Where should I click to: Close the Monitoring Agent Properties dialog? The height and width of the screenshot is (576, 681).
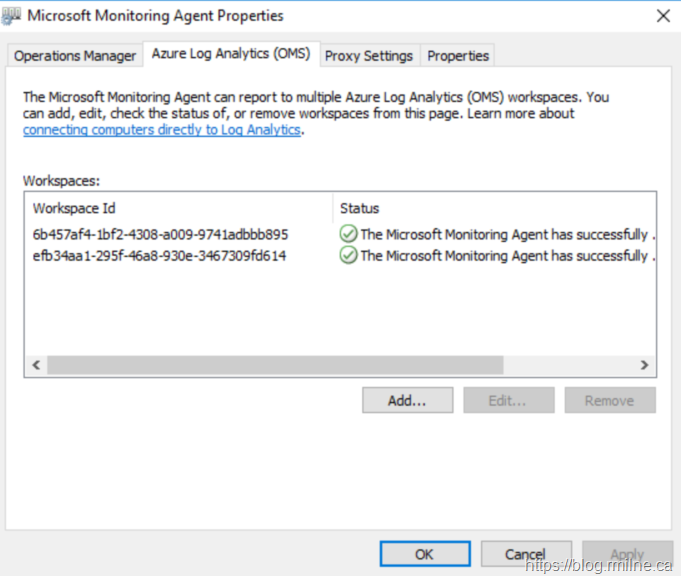[662, 16]
